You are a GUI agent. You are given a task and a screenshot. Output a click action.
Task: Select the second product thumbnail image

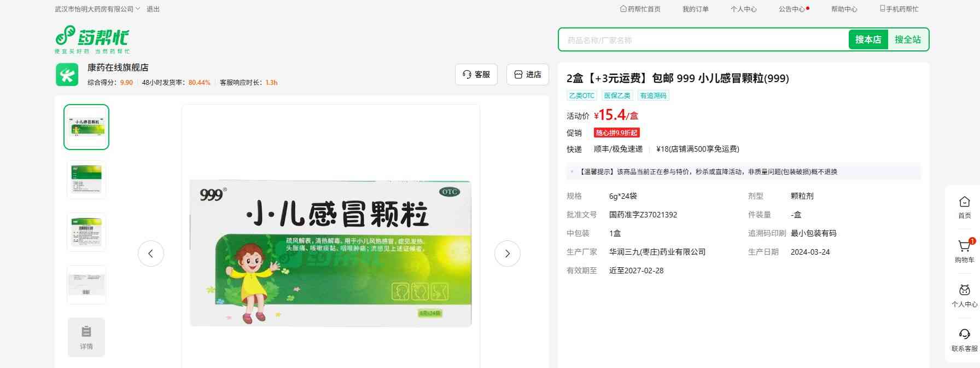coord(86,179)
